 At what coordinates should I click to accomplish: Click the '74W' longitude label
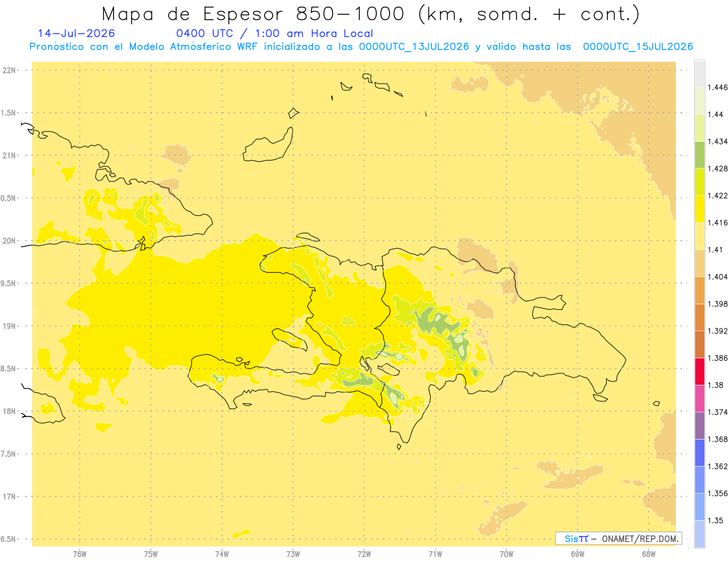[x=221, y=555]
